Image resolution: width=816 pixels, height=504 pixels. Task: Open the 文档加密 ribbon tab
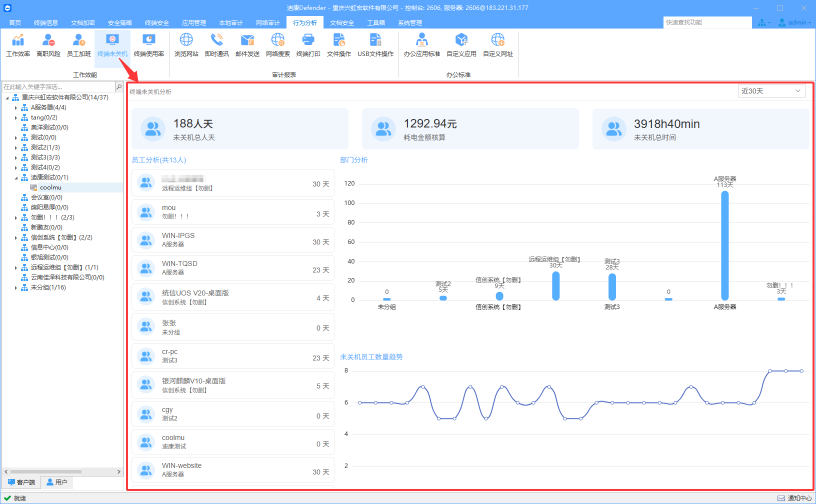[x=83, y=22]
